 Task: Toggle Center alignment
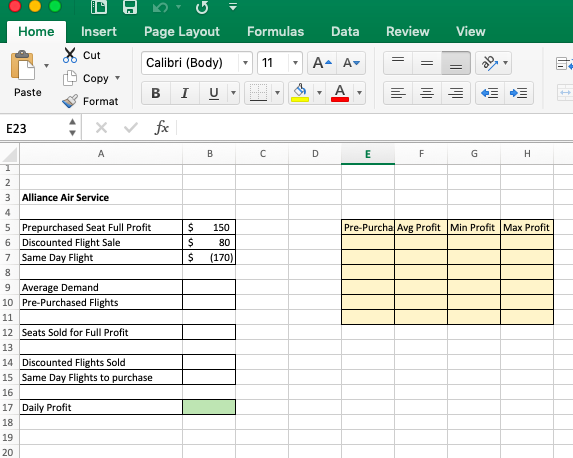[427, 93]
